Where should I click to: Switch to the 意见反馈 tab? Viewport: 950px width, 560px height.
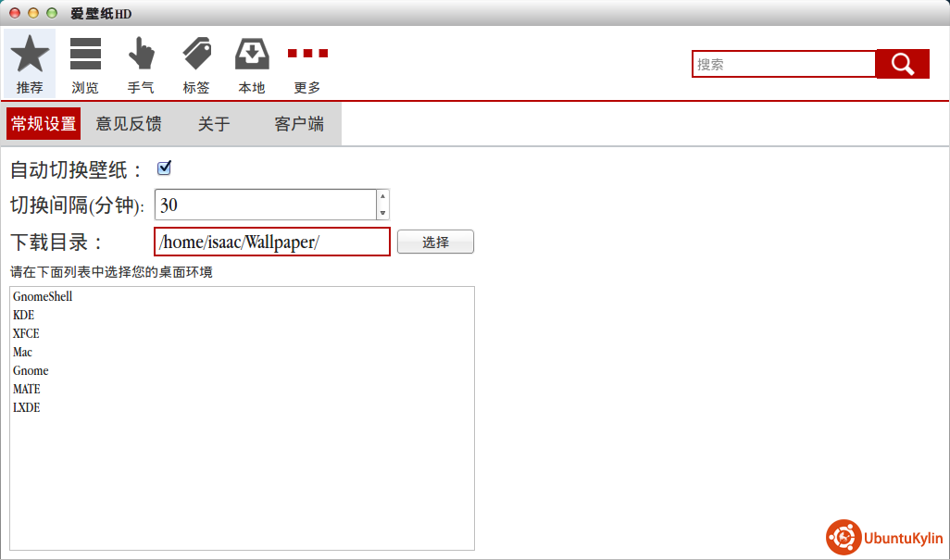129,124
